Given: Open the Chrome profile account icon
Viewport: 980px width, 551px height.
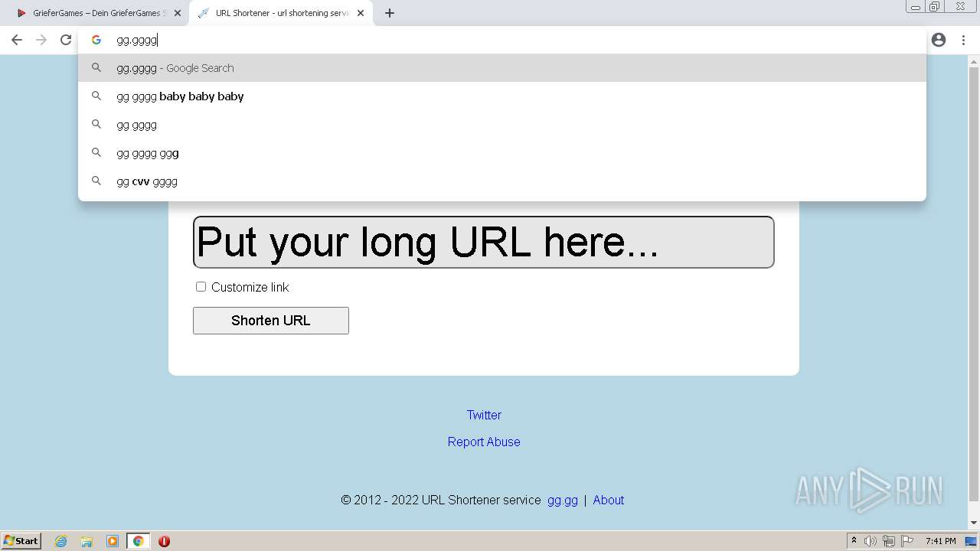Looking at the screenshot, I should click(x=939, y=40).
